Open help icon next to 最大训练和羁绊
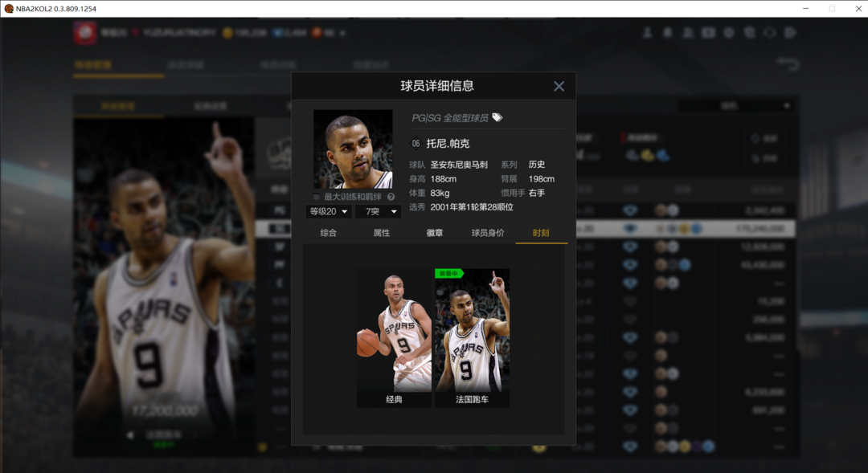Screen dimensions: 868x473 coord(391,197)
